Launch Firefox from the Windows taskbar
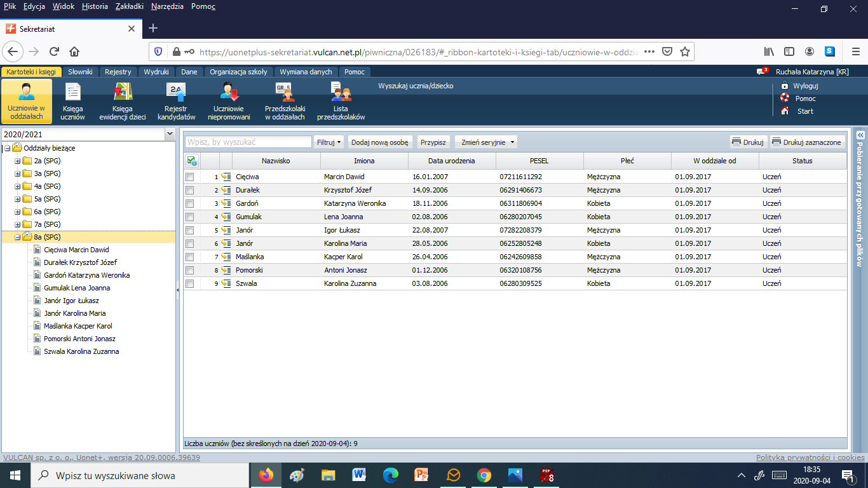The height and width of the screenshot is (488, 868). 266,475
